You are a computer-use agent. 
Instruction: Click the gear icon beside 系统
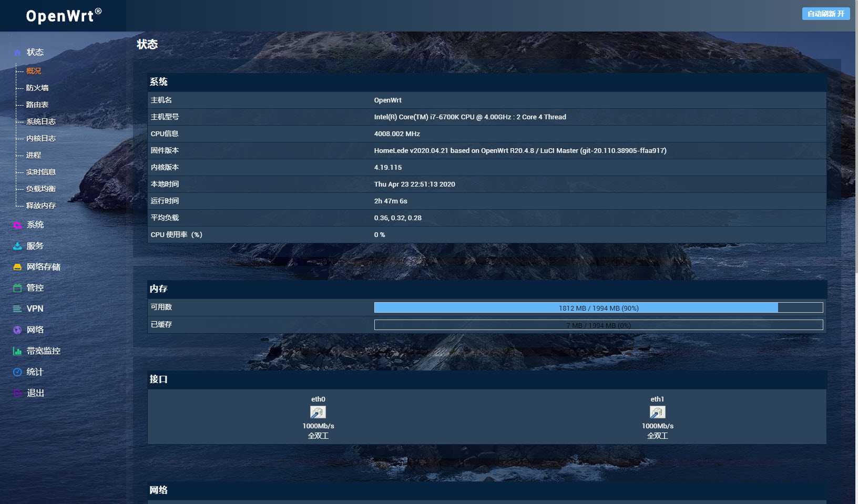[x=17, y=225]
